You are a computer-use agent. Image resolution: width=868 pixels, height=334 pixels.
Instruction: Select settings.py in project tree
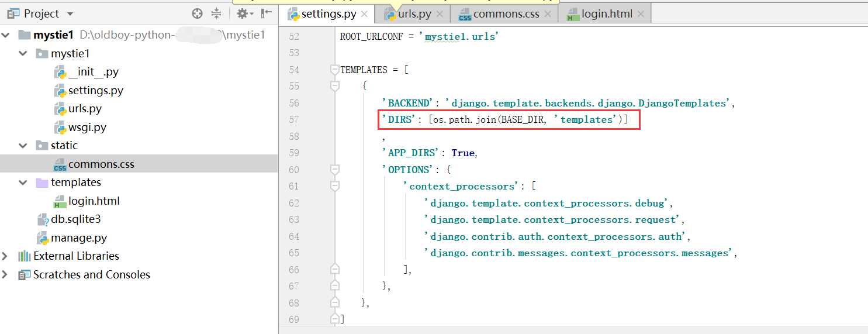(x=139, y=91)
